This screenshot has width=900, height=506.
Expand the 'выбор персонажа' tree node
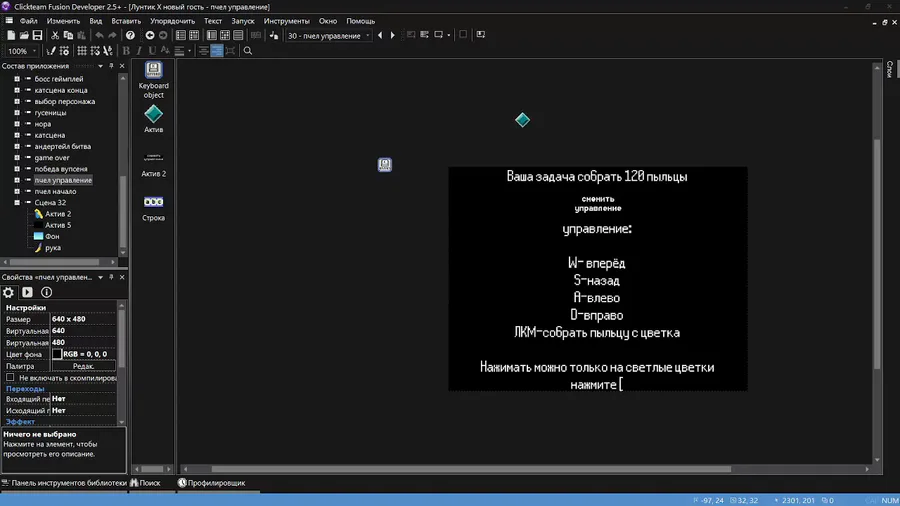(x=17, y=102)
